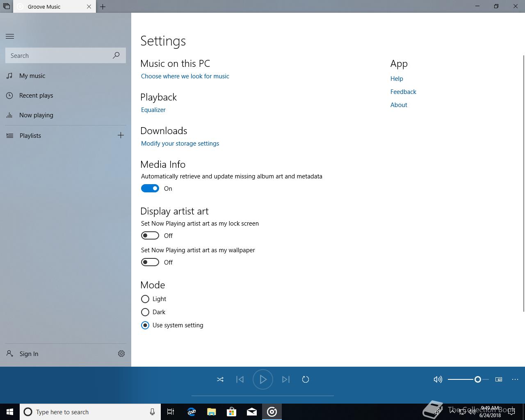Open Now playing view
The height and width of the screenshot is (420, 525).
tap(66, 115)
